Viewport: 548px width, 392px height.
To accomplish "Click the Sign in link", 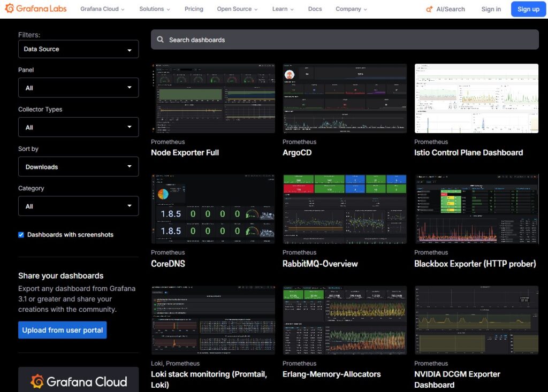I will point(491,9).
